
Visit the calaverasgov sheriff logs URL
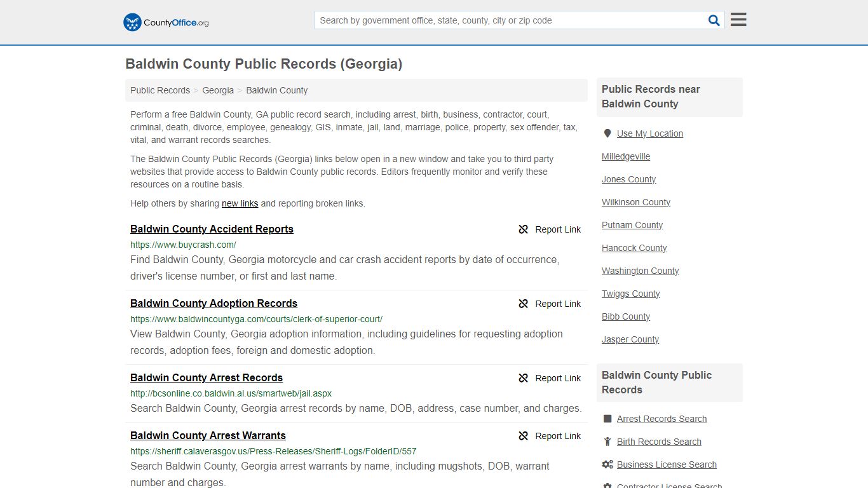pyautogui.click(x=273, y=451)
